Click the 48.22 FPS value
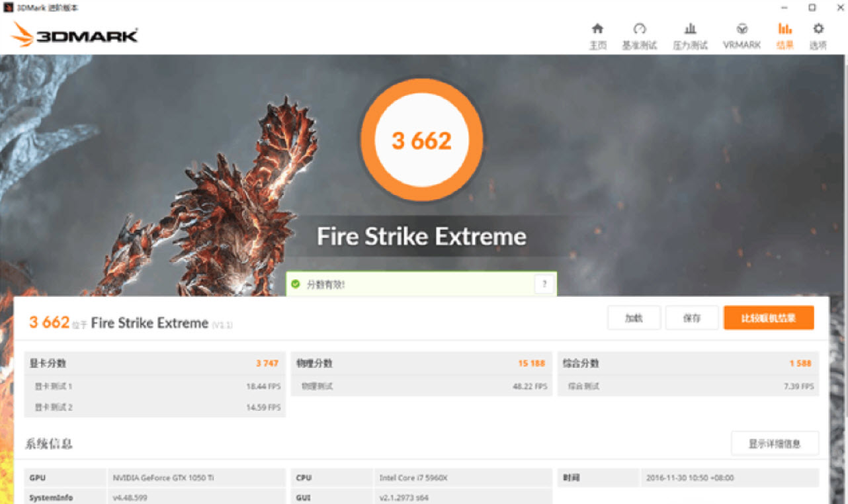Viewport: 848px width, 504px height. 530,386
